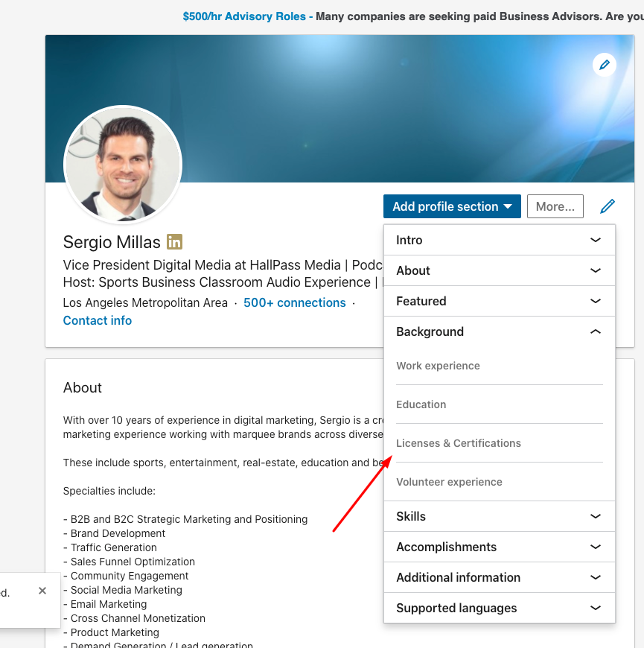Click Sergio Millas profile photo
644x648 pixels.
(x=123, y=165)
